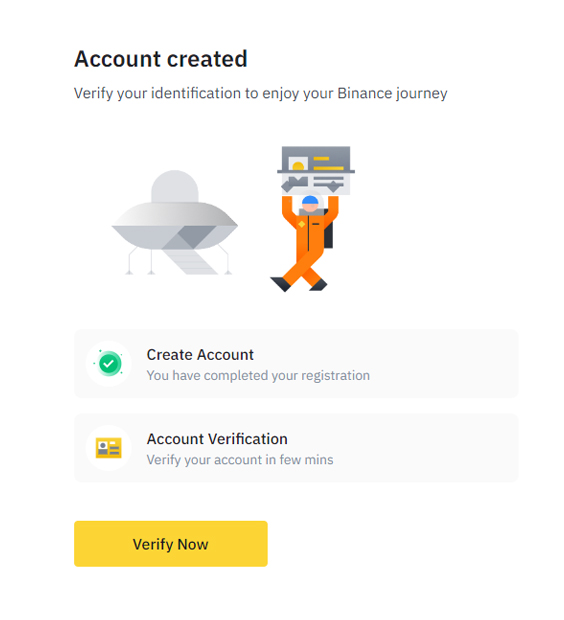Click the green checkmark icon
Screen dimensions: 564x620
pyautogui.click(x=109, y=363)
